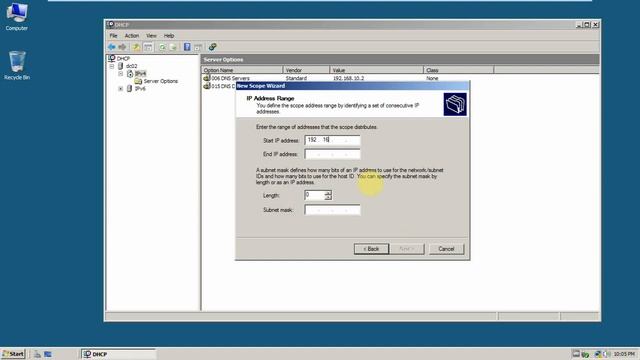Click the blue quick launch icon beside Server Manager

click(48, 354)
